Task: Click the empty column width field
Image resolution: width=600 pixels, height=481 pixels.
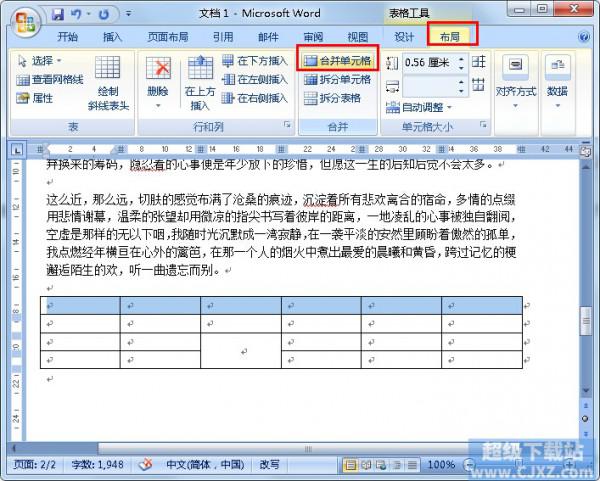Action: (x=429, y=86)
